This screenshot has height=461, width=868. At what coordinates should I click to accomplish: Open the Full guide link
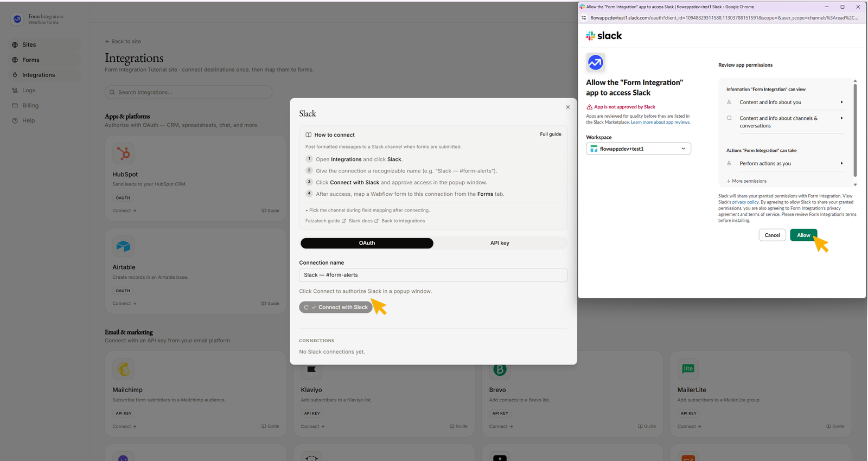551,134
